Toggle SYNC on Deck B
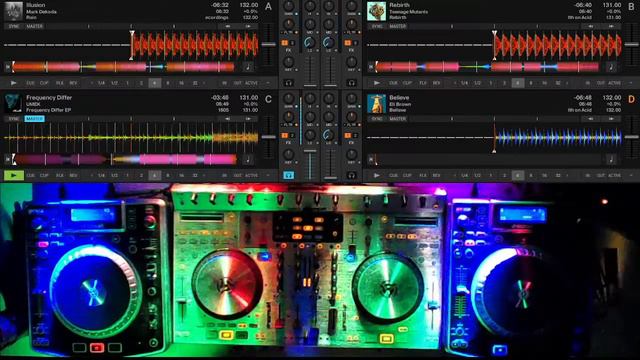The width and height of the screenshot is (640, 360). [377, 26]
